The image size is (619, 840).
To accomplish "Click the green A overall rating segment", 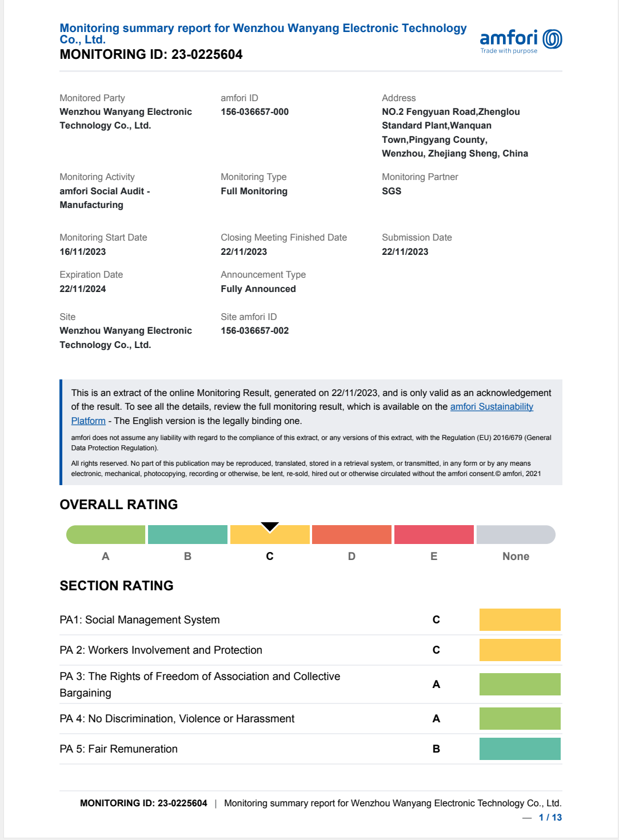I will 106,535.
